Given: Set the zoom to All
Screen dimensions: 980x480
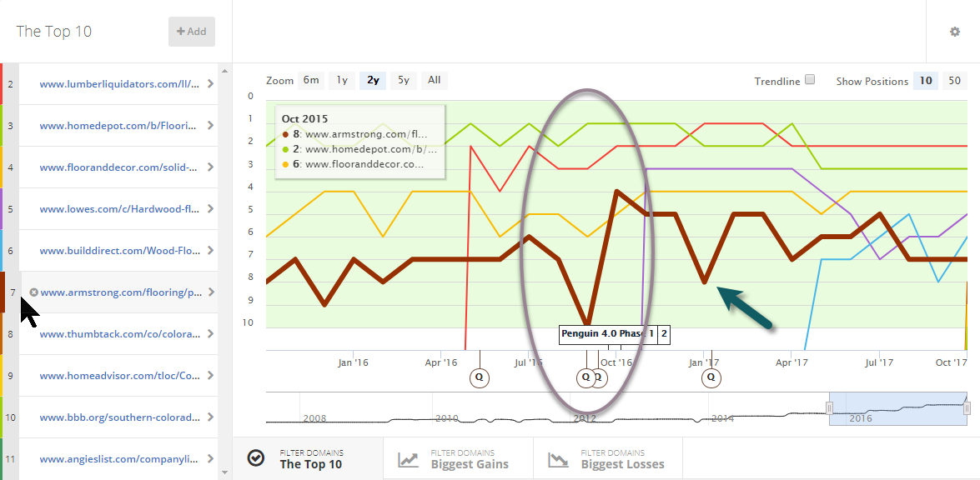Looking at the screenshot, I should [435, 80].
